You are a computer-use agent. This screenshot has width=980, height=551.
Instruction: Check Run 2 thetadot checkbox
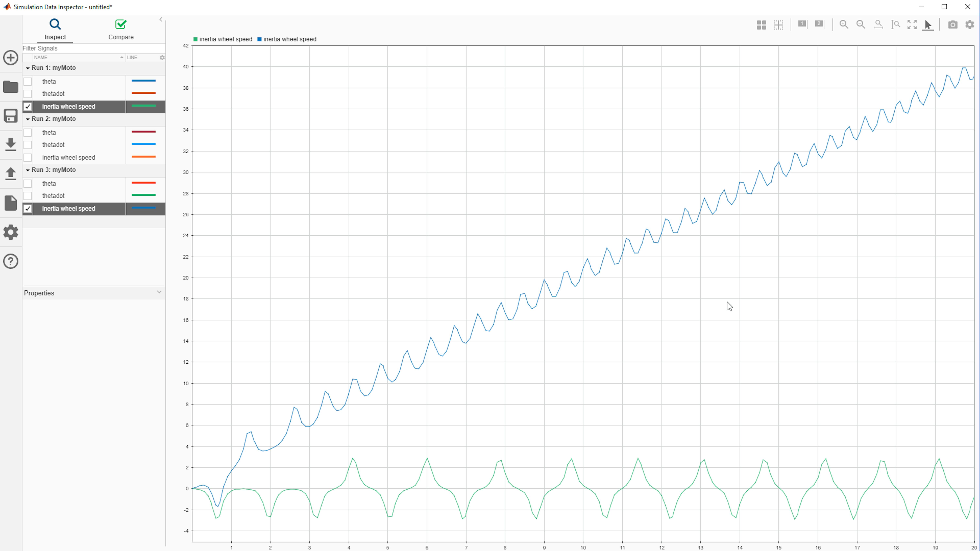tap(28, 144)
